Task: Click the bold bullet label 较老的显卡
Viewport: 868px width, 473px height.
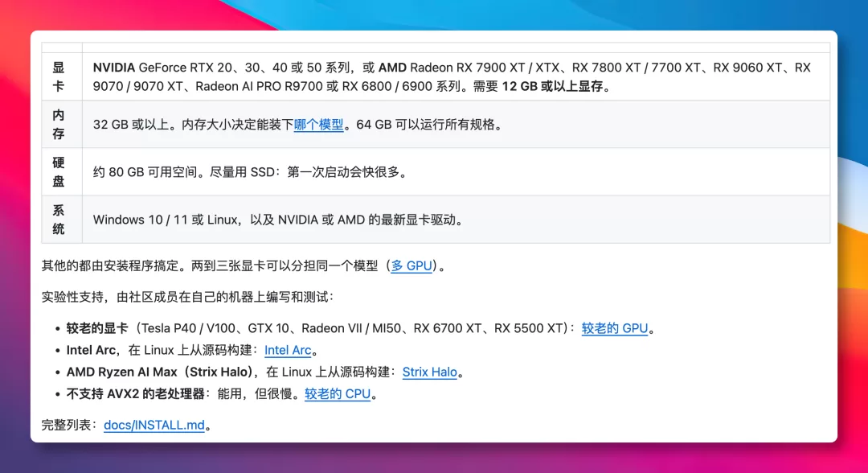Action: point(97,328)
